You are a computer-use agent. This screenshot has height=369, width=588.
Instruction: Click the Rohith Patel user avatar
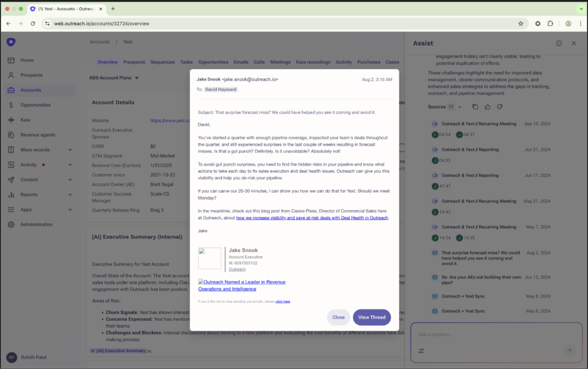(x=11, y=358)
